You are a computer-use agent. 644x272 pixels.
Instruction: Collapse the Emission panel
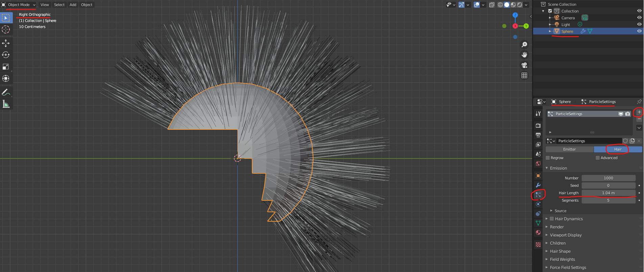click(x=547, y=168)
